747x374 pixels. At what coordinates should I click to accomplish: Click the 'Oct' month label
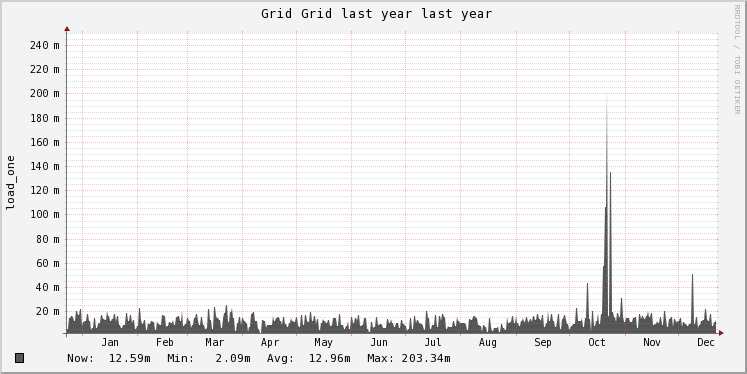coord(597,342)
